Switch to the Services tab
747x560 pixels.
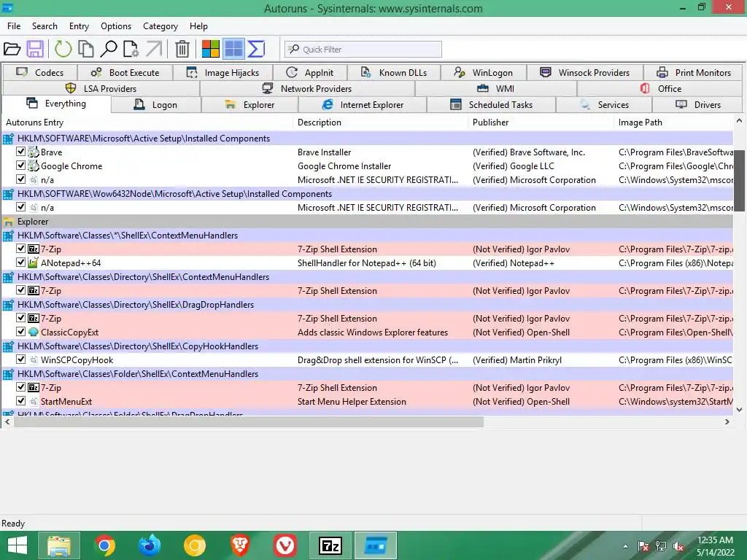(604, 105)
